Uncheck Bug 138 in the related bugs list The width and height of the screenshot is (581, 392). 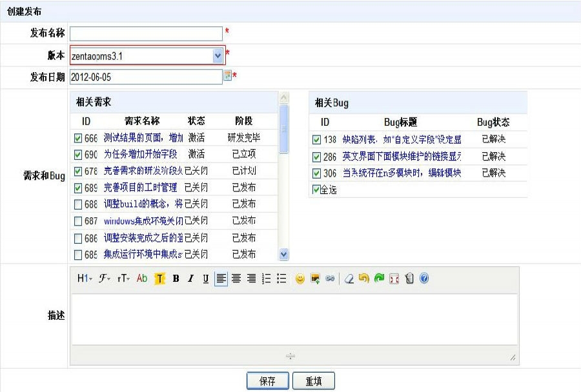pyautogui.click(x=316, y=139)
